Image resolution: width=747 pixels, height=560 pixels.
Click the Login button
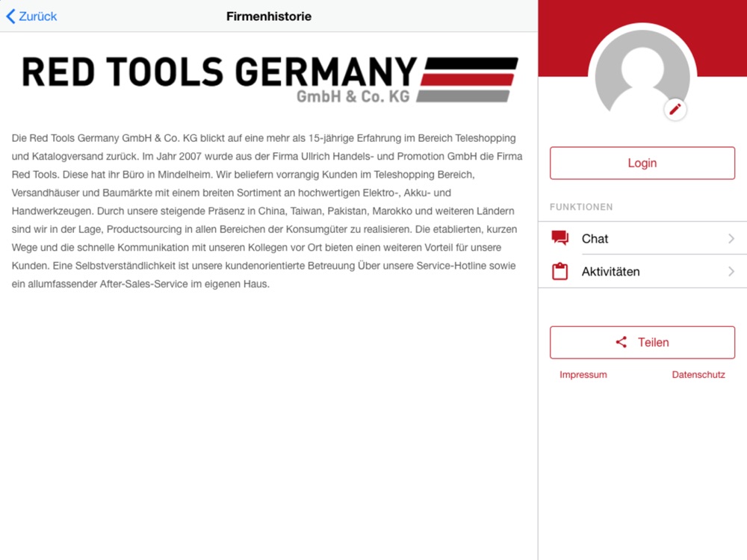tap(642, 163)
